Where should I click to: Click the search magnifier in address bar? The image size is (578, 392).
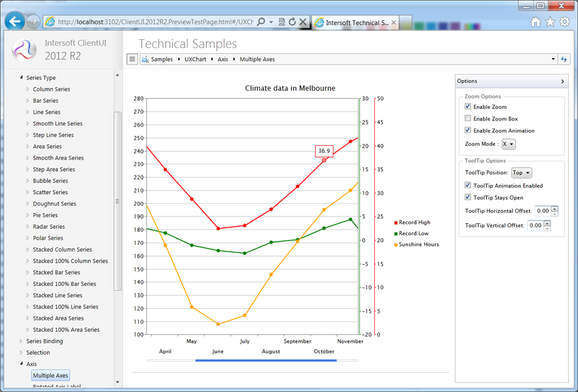click(x=261, y=22)
